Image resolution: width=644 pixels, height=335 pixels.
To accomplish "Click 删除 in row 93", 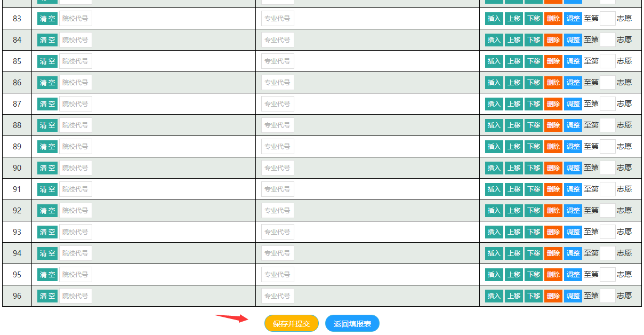I will (553, 232).
